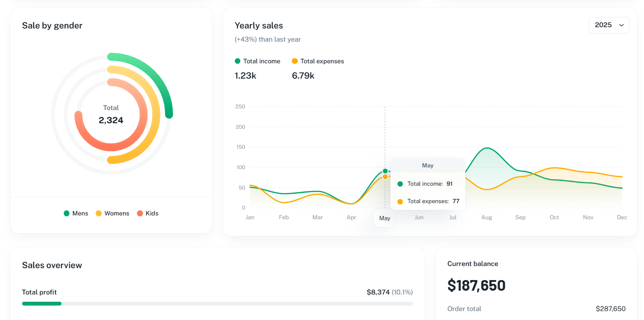The width and height of the screenshot is (644, 320).
Task: Click the green Mens legend dot
Action: pyautogui.click(x=67, y=213)
